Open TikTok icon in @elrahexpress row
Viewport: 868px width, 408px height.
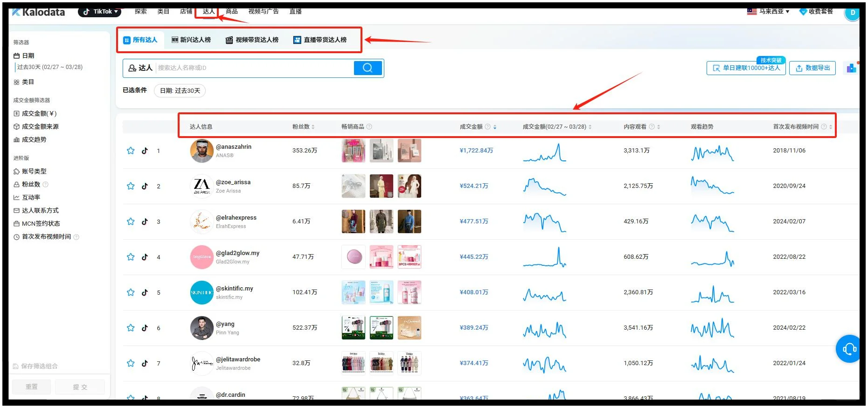pos(145,221)
